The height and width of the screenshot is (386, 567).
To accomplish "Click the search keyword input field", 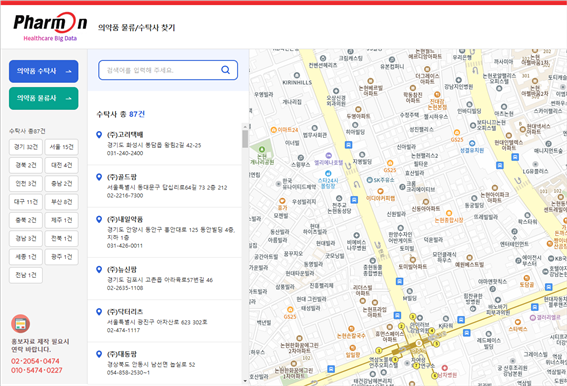I will pyautogui.click(x=168, y=70).
